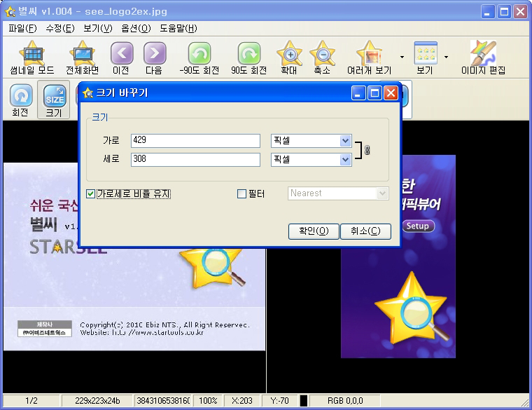Click the aspect ratio chain link icon

(x=367, y=149)
